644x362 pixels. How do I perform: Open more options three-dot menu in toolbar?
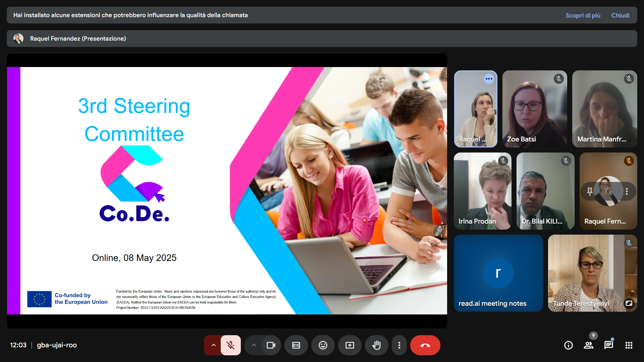[399, 345]
